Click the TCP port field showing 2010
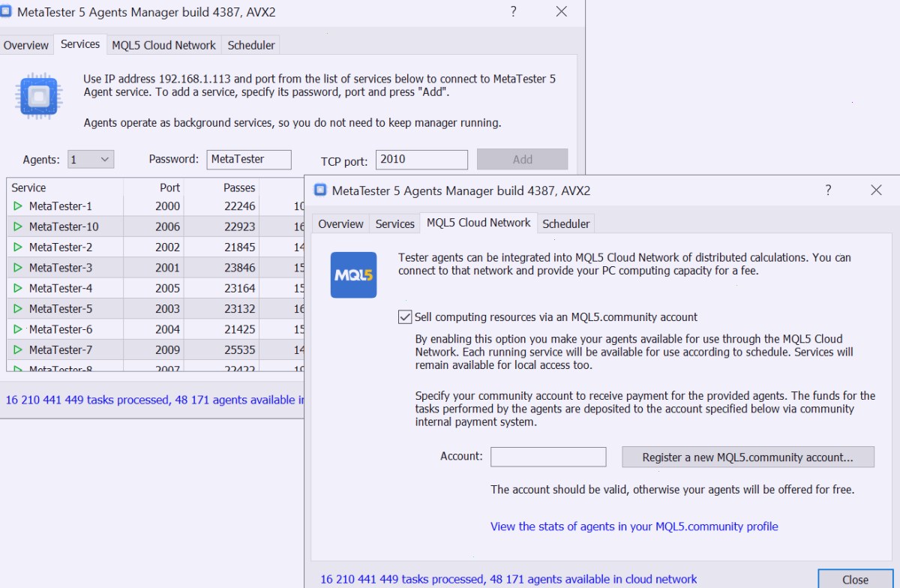 [421, 159]
